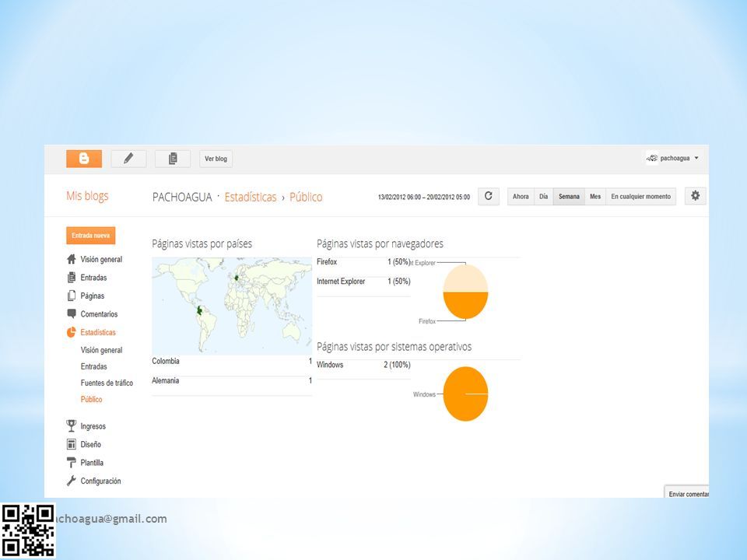This screenshot has width=747, height=560.
Task: Click the Público breadcrumb link
Action: [x=306, y=197]
